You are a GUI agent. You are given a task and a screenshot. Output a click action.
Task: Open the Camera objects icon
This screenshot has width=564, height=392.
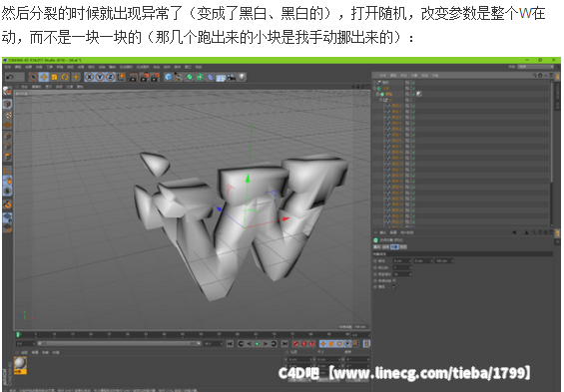click(x=231, y=77)
